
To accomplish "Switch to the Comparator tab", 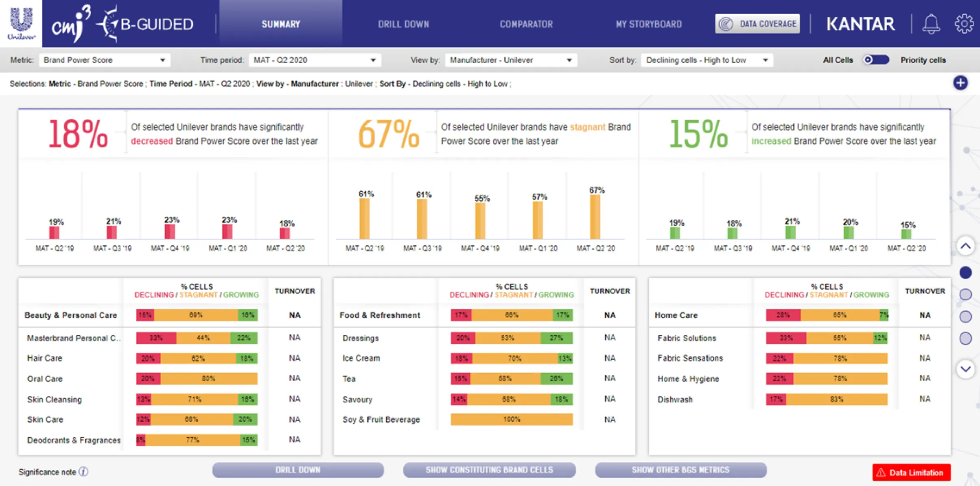I will pyautogui.click(x=526, y=24).
